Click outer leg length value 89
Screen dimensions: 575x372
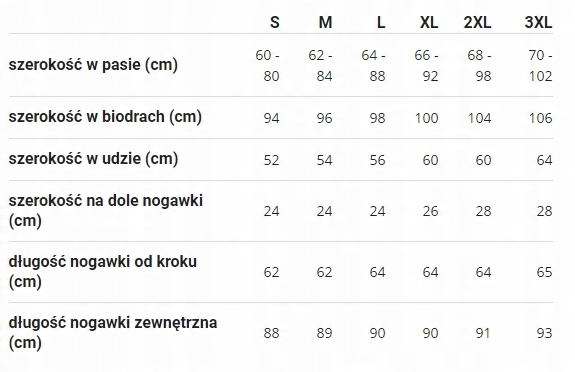325,333
